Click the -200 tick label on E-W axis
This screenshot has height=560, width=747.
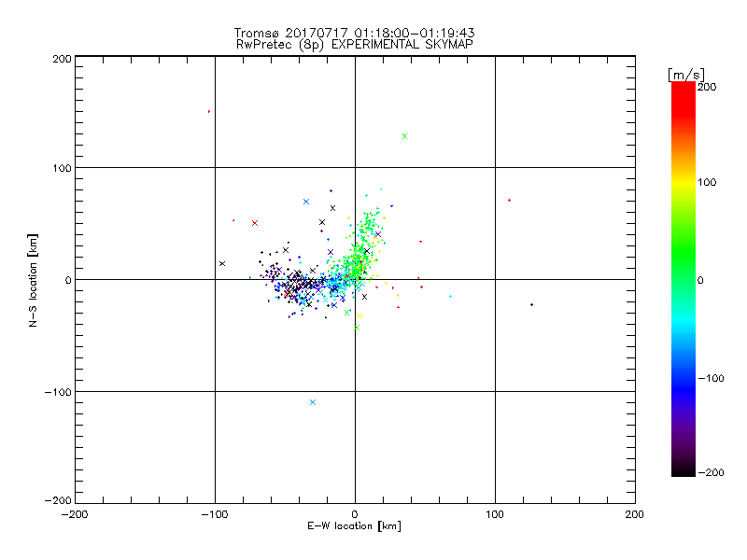pyautogui.click(x=75, y=514)
